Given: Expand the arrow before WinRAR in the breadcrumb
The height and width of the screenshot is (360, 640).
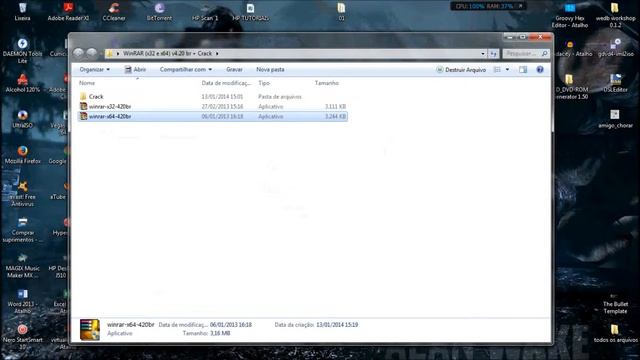Looking at the screenshot, I should [118, 53].
